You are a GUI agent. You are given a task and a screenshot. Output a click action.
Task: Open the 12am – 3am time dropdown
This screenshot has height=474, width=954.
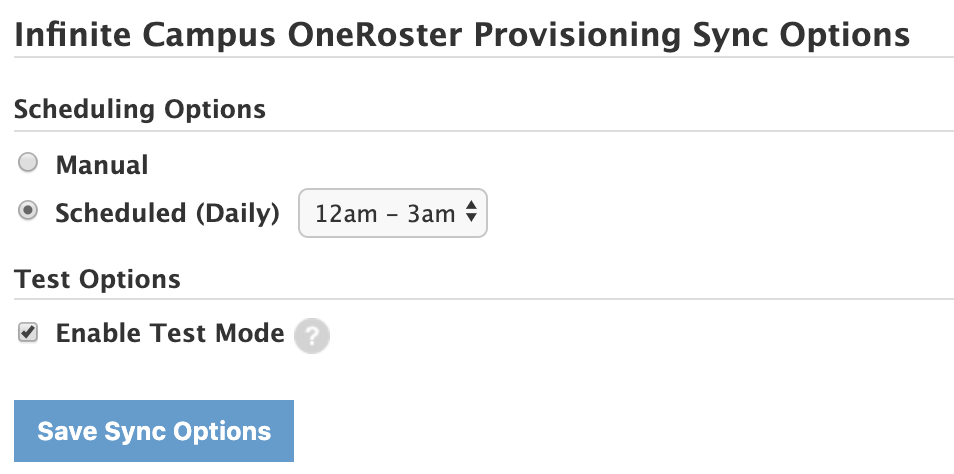pos(392,213)
